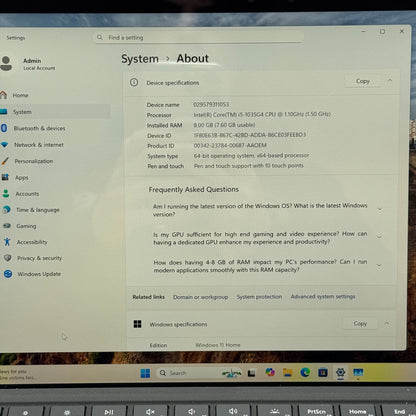Collapse the Windows specifications section
Screen dimensions: 416x416
click(x=387, y=323)
